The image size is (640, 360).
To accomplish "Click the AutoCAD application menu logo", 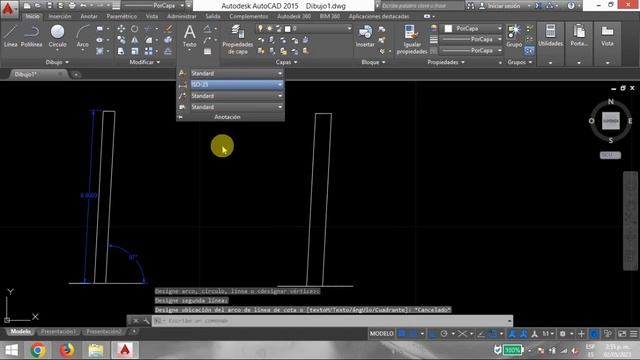I will [x=9, y=8].
